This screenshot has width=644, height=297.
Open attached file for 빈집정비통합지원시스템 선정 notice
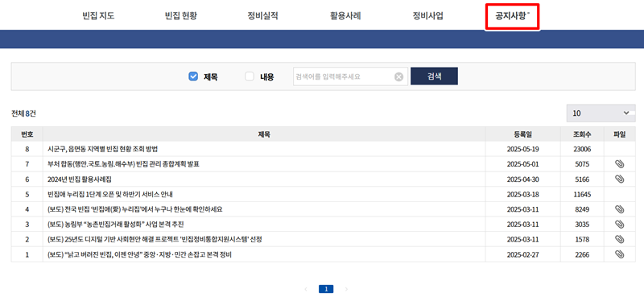619,240
